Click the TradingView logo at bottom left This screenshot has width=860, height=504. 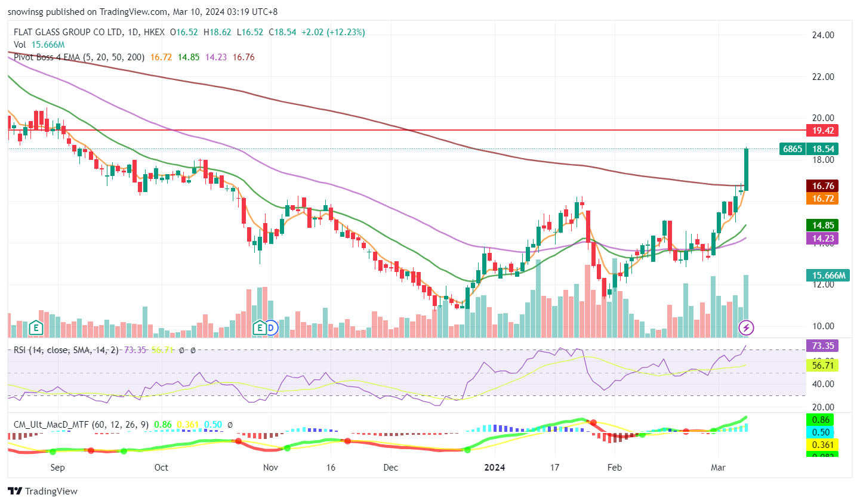[x=43, y=491]
